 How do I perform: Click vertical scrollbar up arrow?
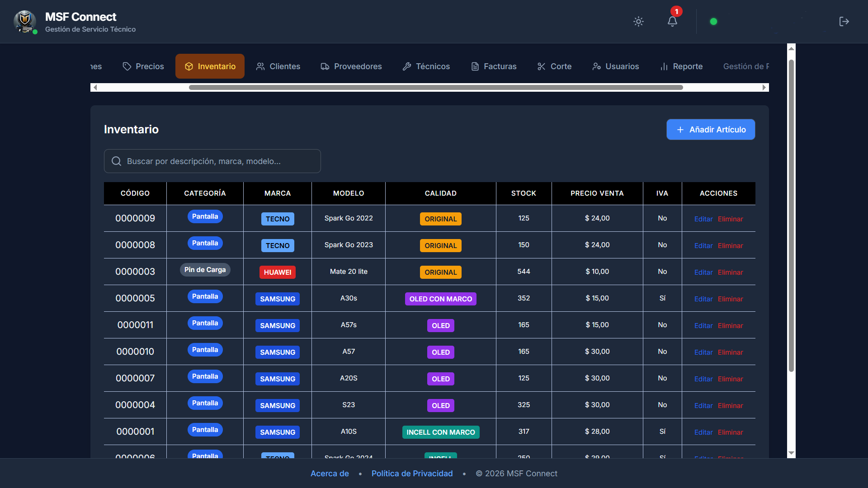[791, 48]
